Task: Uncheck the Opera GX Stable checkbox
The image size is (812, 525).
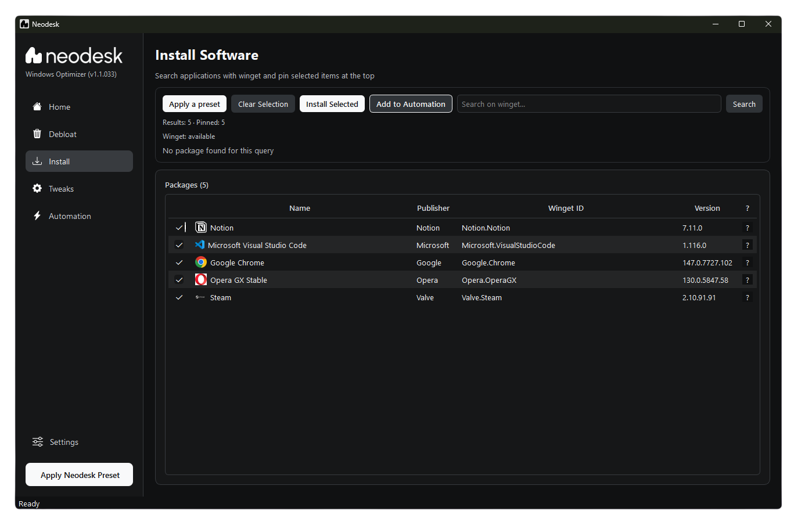Action: [x=179, y=279]
